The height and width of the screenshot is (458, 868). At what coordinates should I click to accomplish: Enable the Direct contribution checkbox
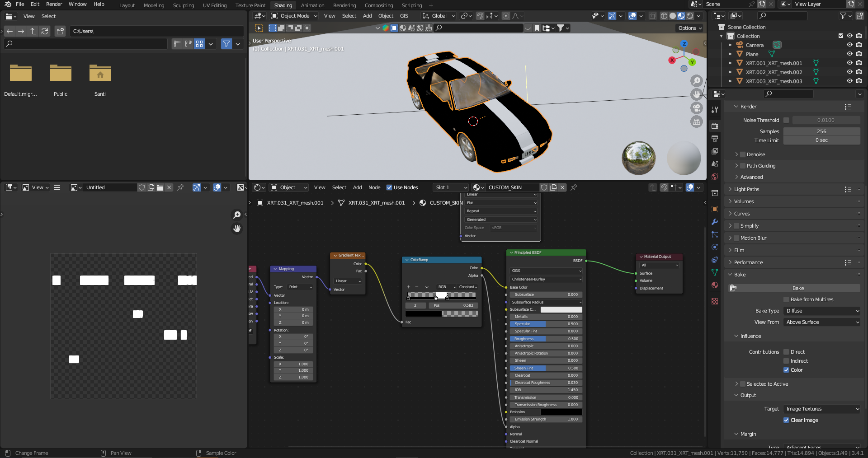[x=786, y=352]
